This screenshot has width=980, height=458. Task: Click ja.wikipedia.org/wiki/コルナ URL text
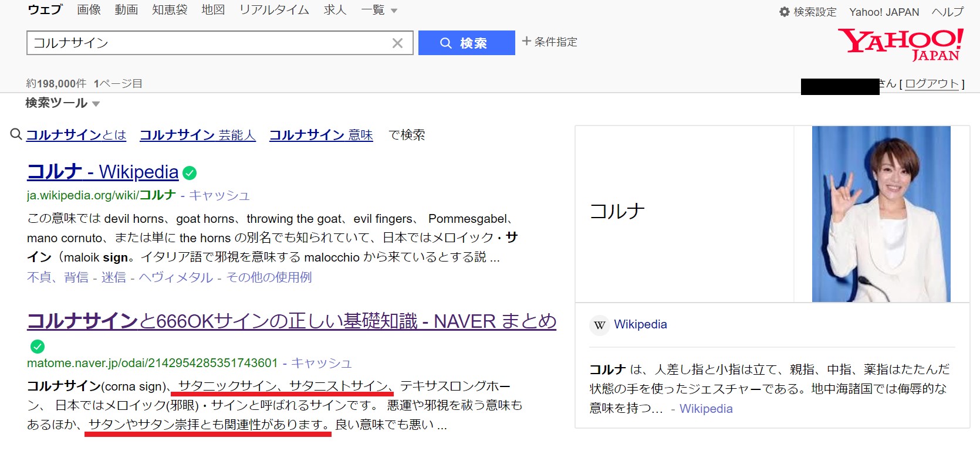[102, 195]
